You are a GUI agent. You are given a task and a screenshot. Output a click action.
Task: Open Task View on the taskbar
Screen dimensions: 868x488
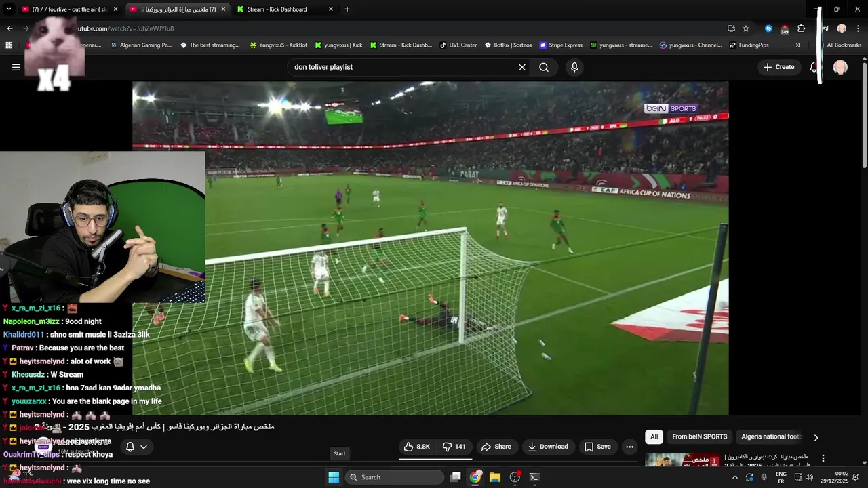pos(456,477)
